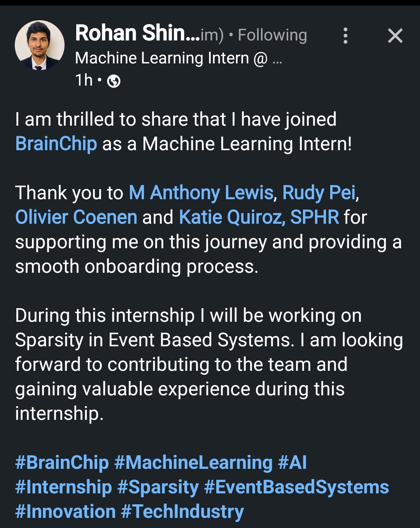The image size is (420, 528).
Task: Open the #EventBasedSystems hashtag
Action: click(296, 487)
